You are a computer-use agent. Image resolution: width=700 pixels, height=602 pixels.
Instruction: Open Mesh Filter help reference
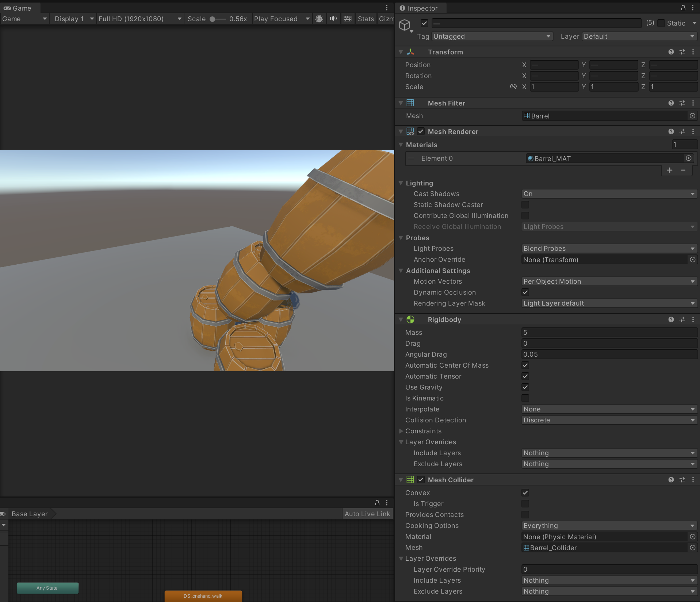tap(671, 103)
